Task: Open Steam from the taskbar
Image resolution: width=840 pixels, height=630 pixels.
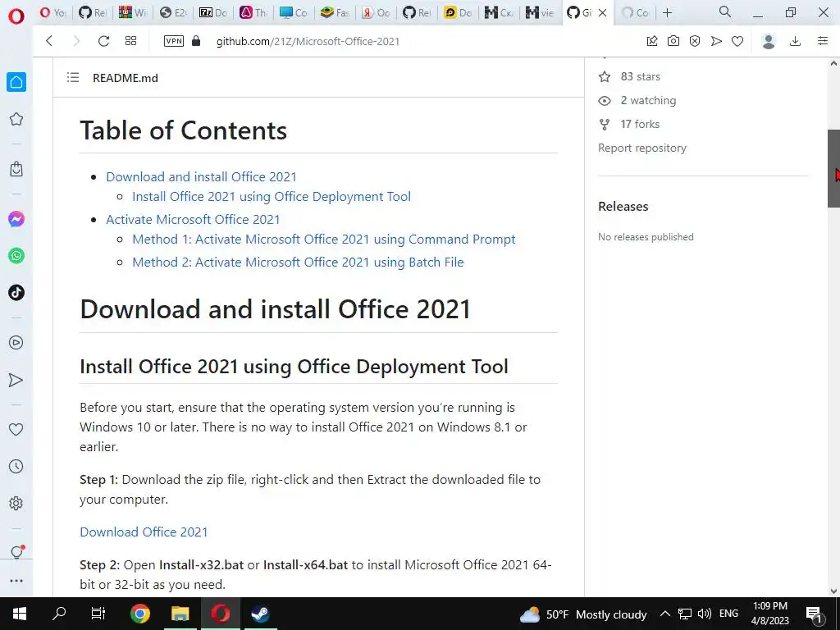Action: pos(261,614)
